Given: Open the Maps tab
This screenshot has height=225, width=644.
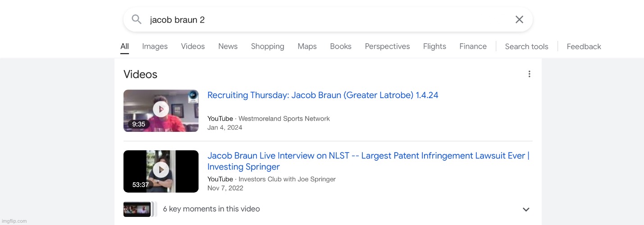Looking at the screenshot, I should pos(307,46).
